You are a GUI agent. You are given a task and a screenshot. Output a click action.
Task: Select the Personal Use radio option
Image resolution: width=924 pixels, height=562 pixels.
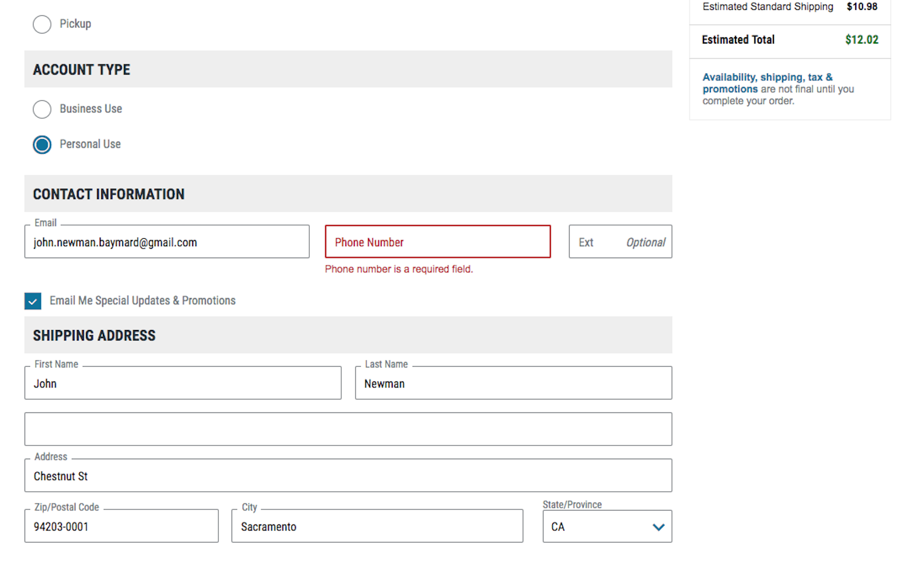pos(42,144)
